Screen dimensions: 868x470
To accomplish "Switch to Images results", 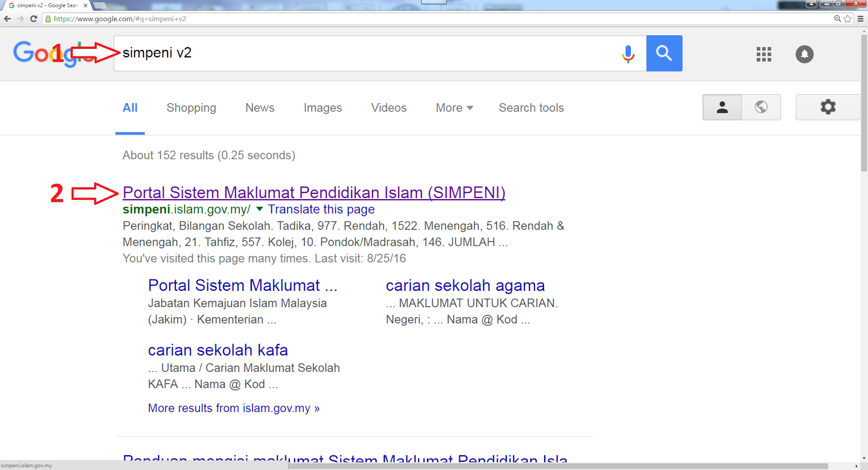I will coord(323,107).
